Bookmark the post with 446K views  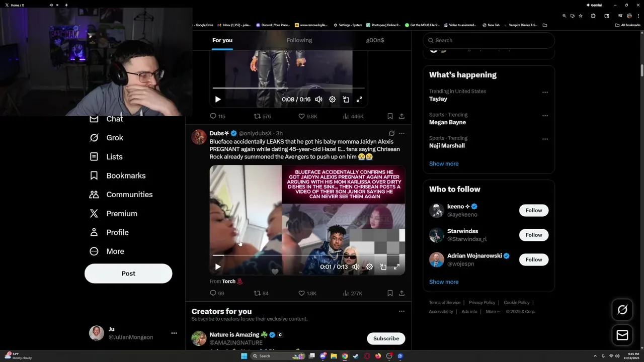pos(390,116)
